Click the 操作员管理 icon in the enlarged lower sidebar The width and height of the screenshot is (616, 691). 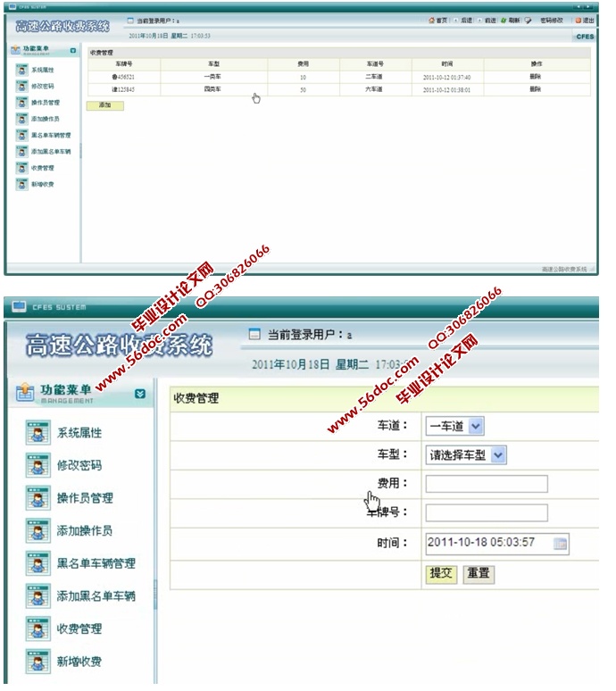click(37, 498)
